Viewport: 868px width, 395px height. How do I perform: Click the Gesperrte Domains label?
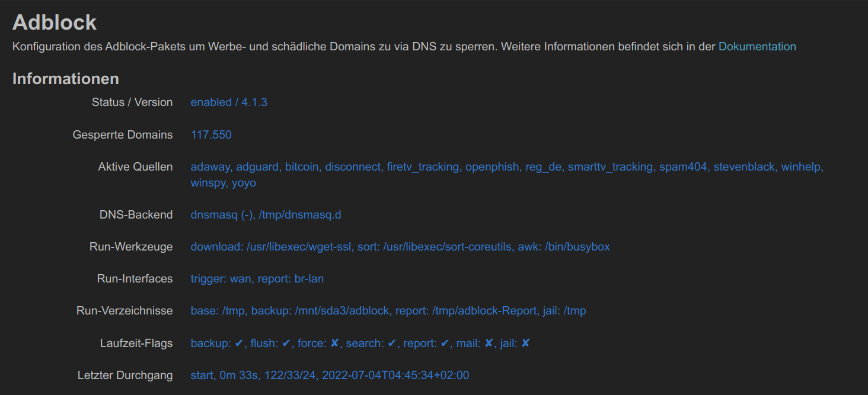123,135
